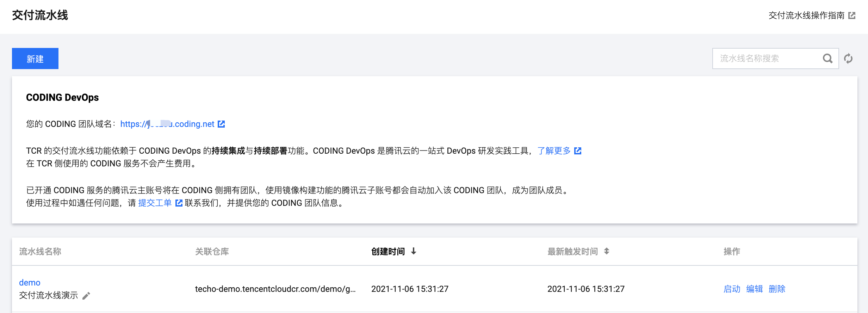Screen dimensions: 868x313
Task: Open the 交付流水线操作指南 guide link
Action: pos(807,16)
